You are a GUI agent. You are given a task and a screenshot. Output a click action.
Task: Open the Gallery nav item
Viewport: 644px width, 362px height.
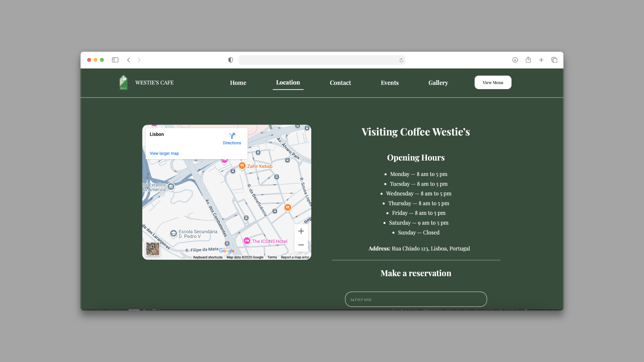coord(438,83)
